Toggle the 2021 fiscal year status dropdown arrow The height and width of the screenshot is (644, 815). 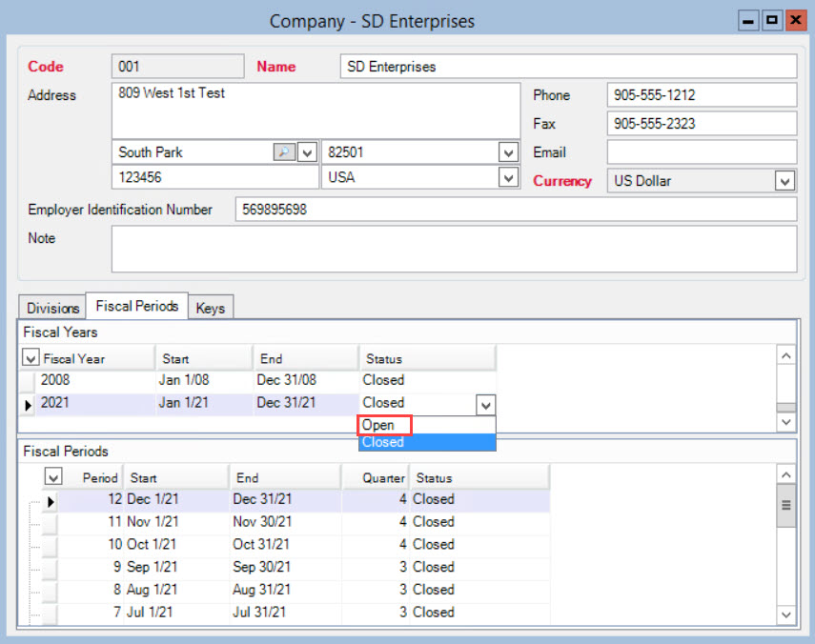coord(485,405)
